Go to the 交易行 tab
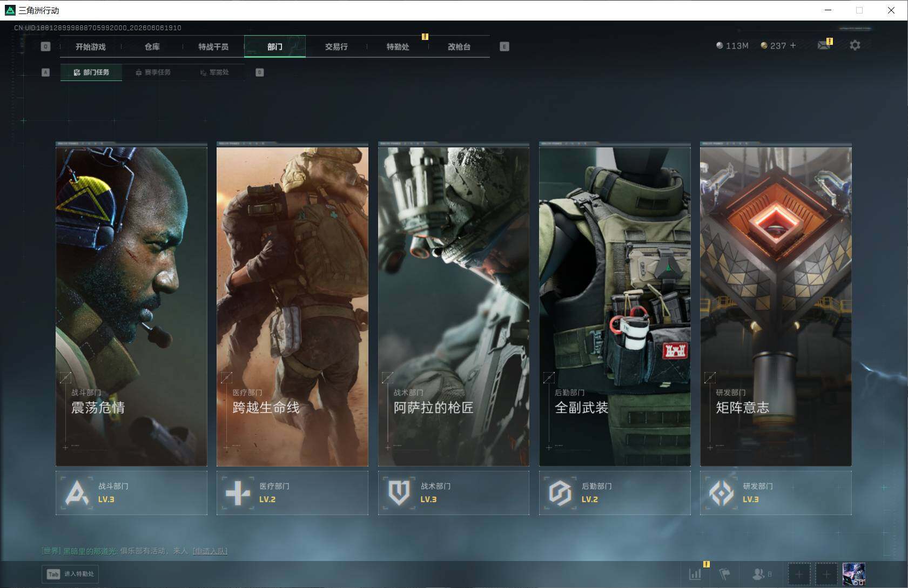The height and width of the screenshot is (588, 908). click(336, 46)
